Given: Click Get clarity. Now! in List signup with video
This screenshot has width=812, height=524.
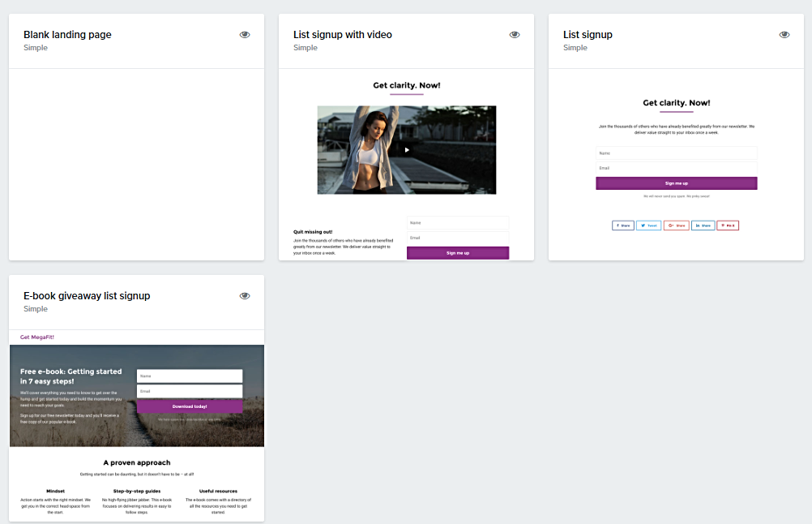Looking at the screenshot, I should point(407,85).
